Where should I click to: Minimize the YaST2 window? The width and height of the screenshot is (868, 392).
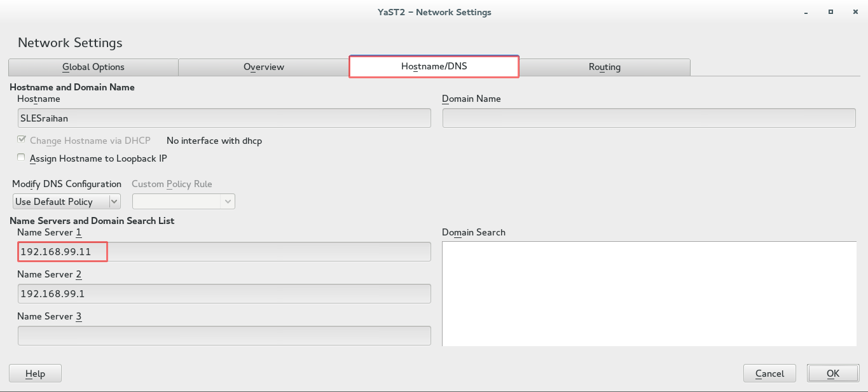click(807, 12)
